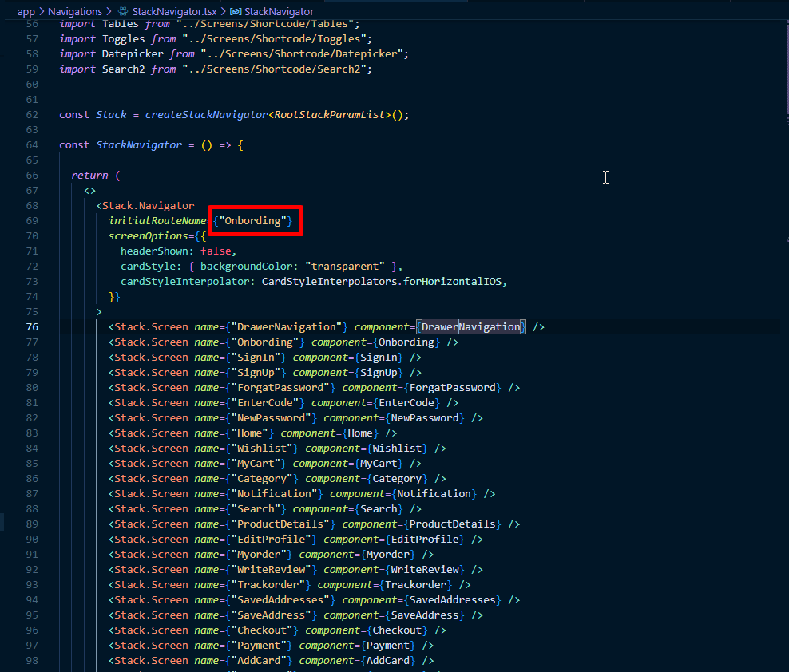
Task: Expand the Navigations breadcrumb segment
Action: [75, 12]
